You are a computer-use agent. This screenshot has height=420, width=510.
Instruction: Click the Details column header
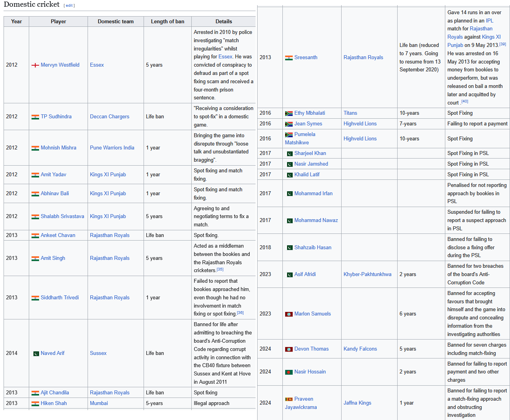[x=224, y=22]
